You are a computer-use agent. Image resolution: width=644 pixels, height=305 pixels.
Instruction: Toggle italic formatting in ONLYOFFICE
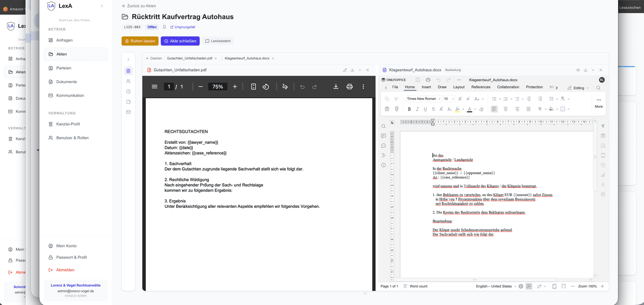417,109
